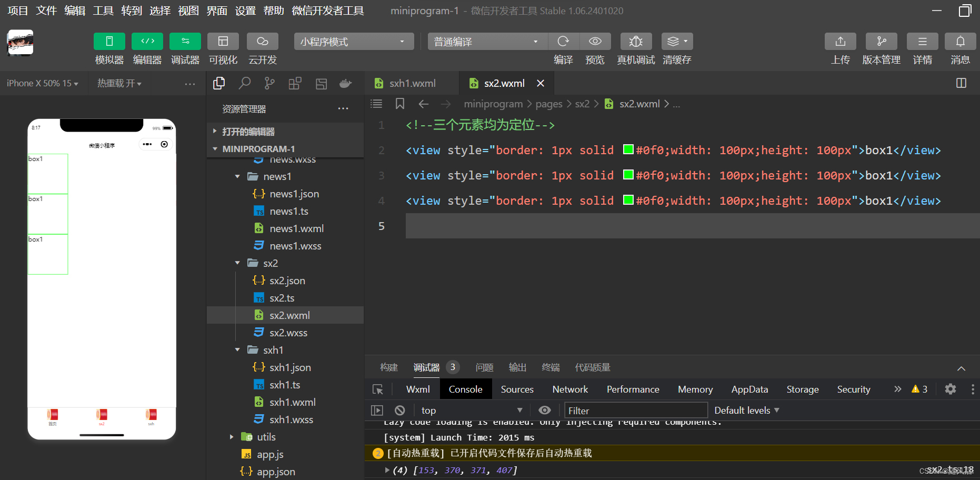Click the #0f0 color swatch on line 2
This screenshot has height=480, width=980.
tap(628, 149)
